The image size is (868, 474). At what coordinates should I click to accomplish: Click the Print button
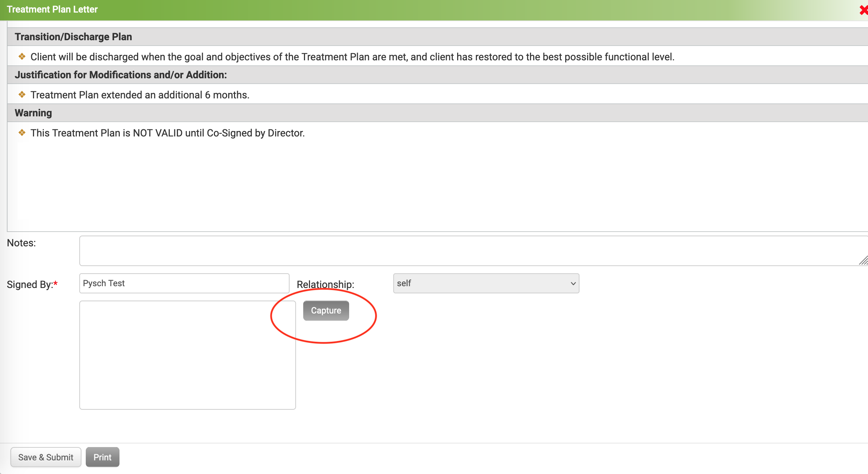pos(102,457)
